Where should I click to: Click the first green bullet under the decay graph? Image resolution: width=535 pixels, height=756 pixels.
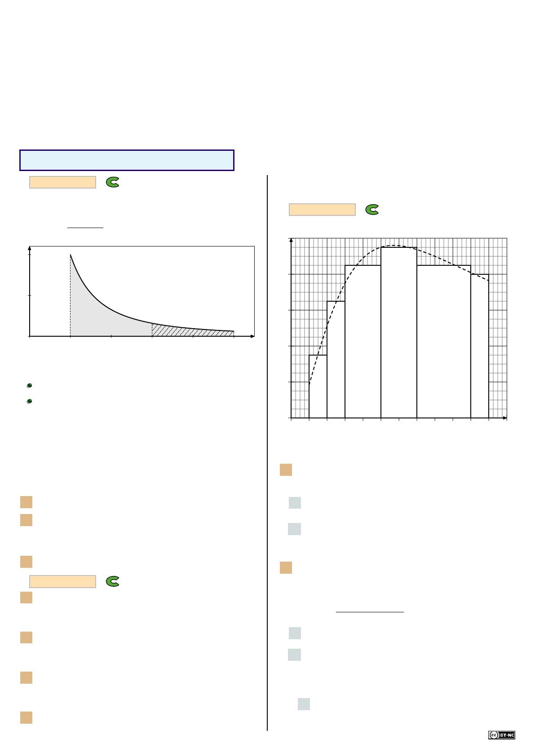(29, 386)
